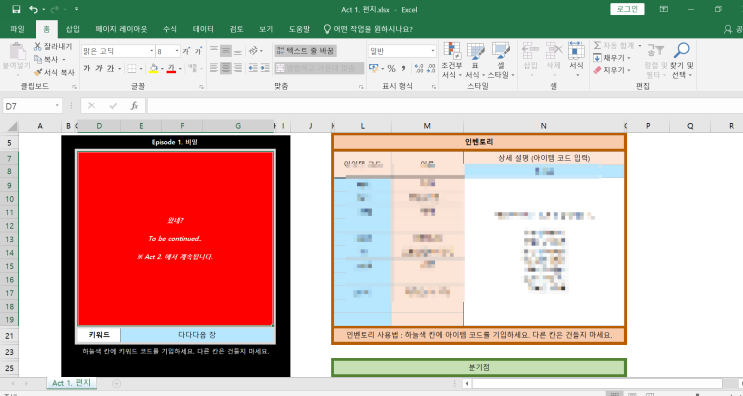Open the insert function fx button

pyautogui.click(x=135, y=106)
